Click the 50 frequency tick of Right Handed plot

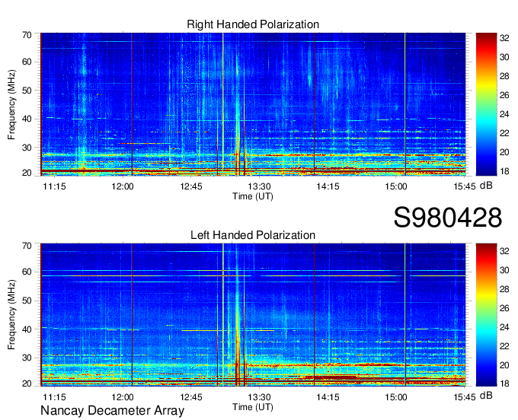pyautogui.click(x=27, y=91)
